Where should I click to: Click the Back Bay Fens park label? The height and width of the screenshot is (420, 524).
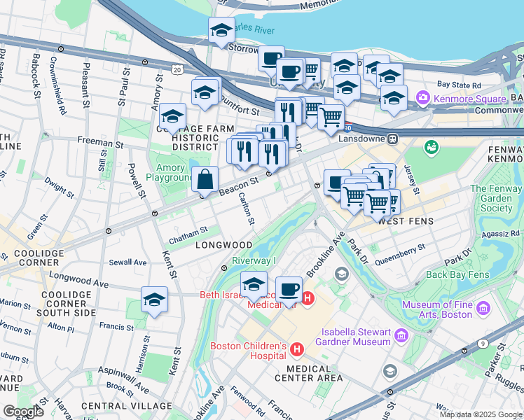coord(457,275)
